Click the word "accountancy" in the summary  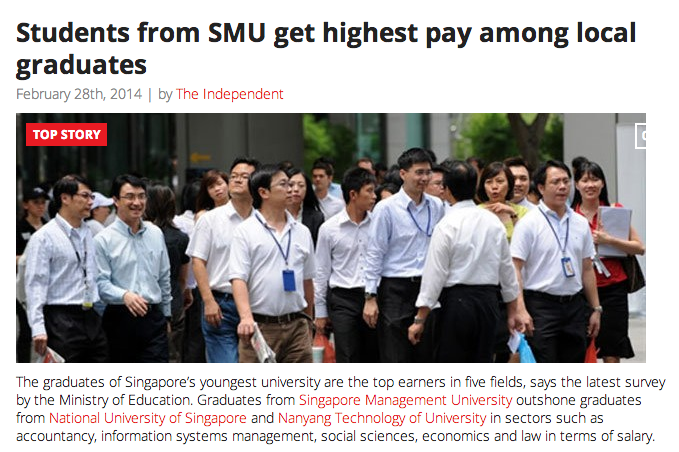[x=55, y=436]
